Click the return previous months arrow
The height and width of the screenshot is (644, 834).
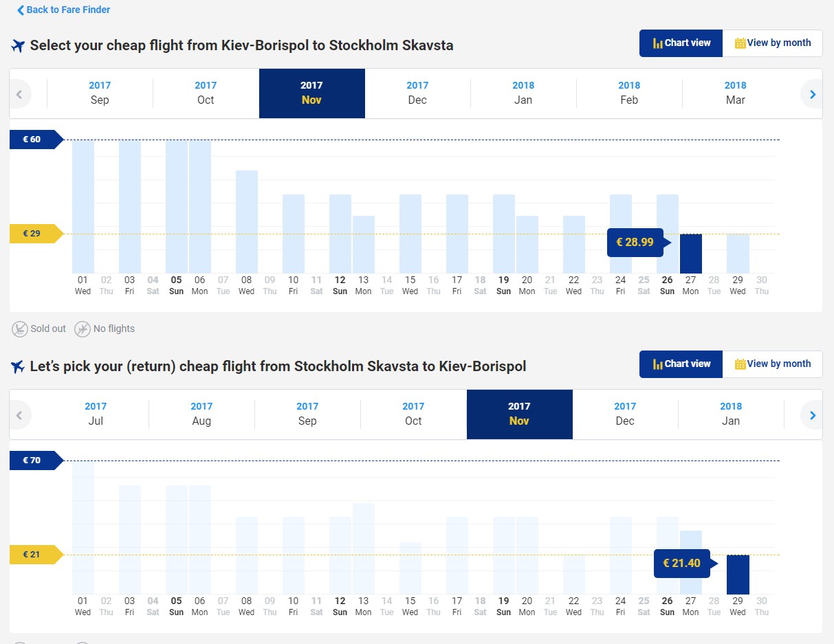click(x=19, y=415)
